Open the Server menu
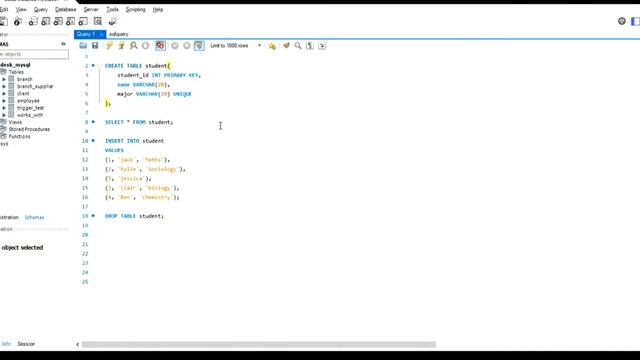The image size is (640, 360). pos(91,9)
